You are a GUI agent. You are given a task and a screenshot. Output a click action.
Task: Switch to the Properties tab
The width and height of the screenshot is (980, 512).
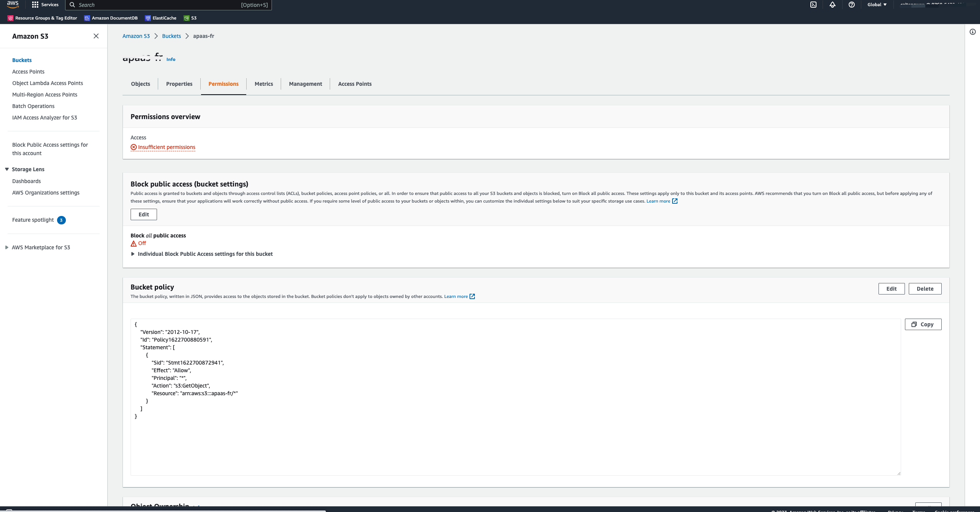pyautogui.click(x=179, y=84)
